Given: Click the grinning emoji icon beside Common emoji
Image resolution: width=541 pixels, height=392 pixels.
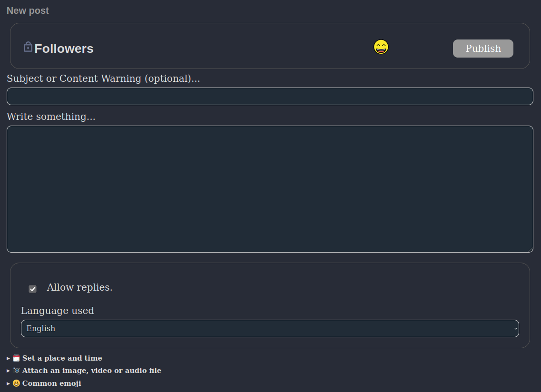Looking at the screenshot, I should pyautogui.click(x=16, y=383).
